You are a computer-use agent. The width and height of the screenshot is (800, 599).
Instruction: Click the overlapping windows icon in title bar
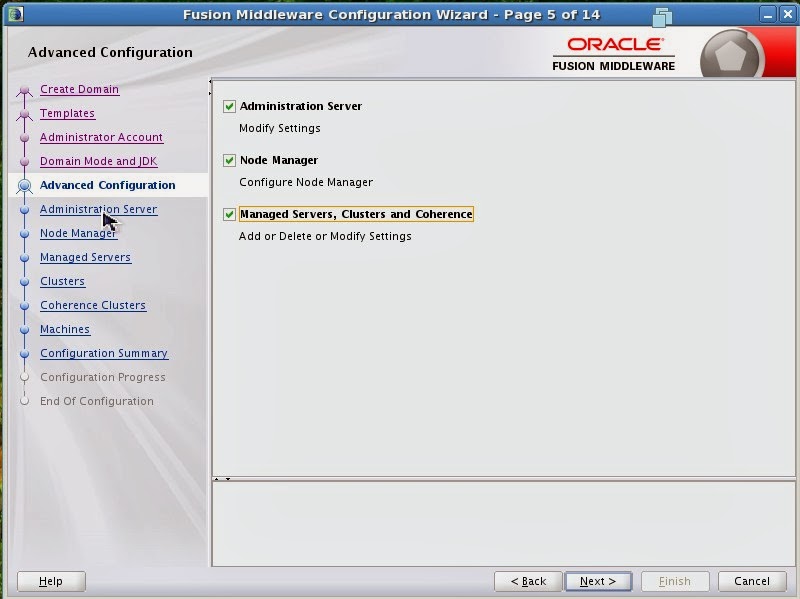pyautogui.click(x=662, y=17)
